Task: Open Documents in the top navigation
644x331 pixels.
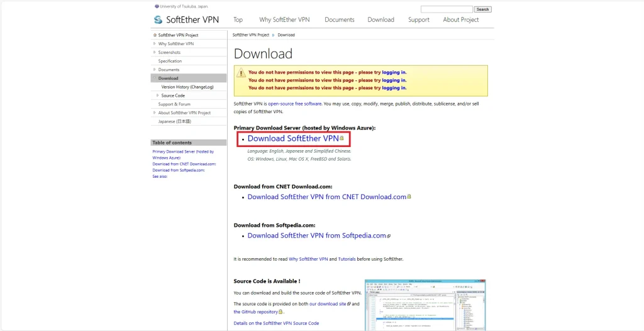Action: click(x=339, y=19)
